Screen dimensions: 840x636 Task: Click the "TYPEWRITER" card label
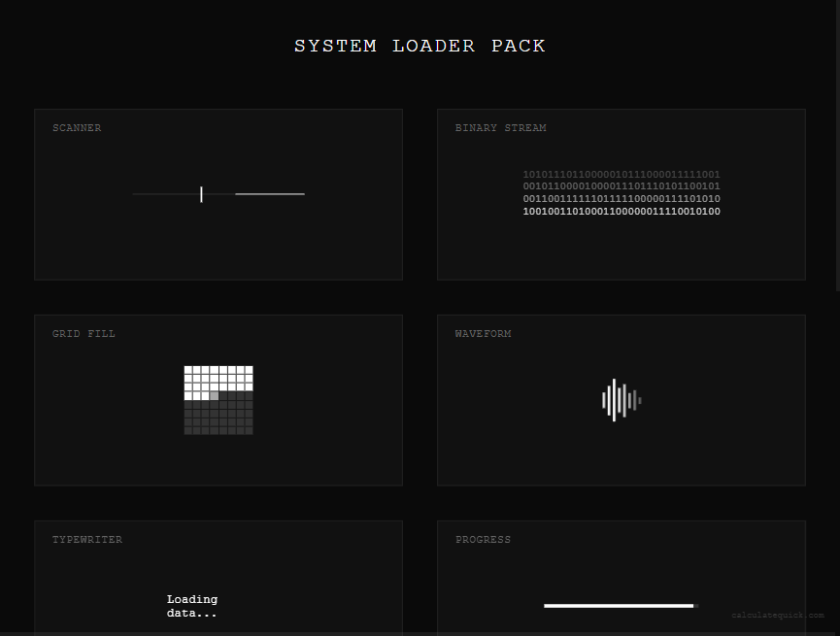87,540
